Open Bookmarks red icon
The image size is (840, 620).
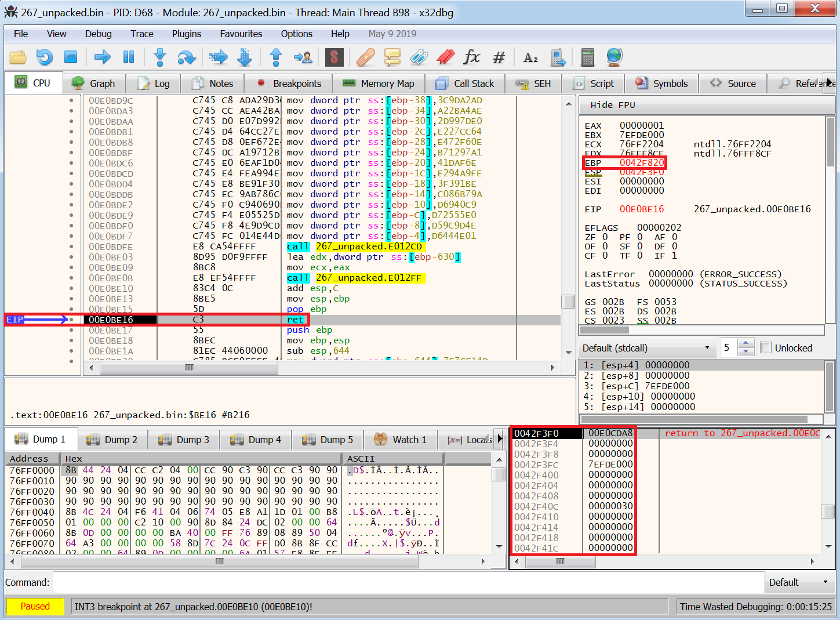coord(446,57)
